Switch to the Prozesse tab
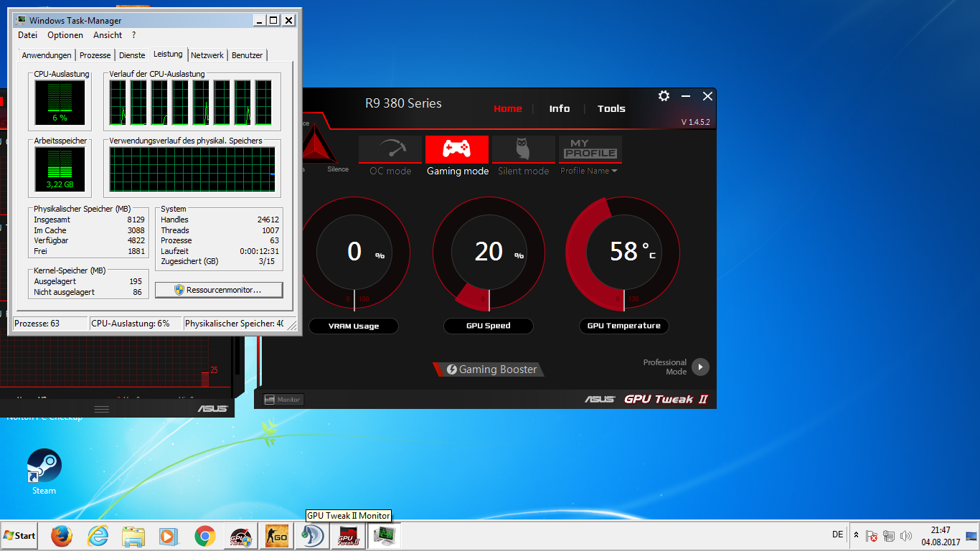Viewport: 980px width, 551px height. coord(95,55)
